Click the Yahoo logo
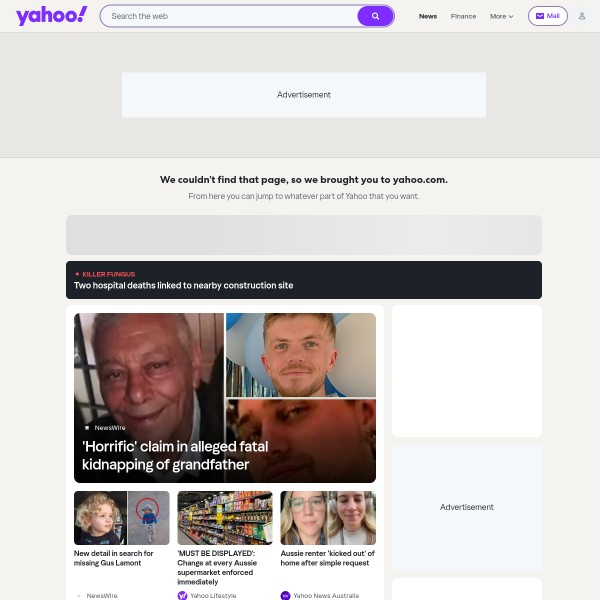 coord(52,16)
